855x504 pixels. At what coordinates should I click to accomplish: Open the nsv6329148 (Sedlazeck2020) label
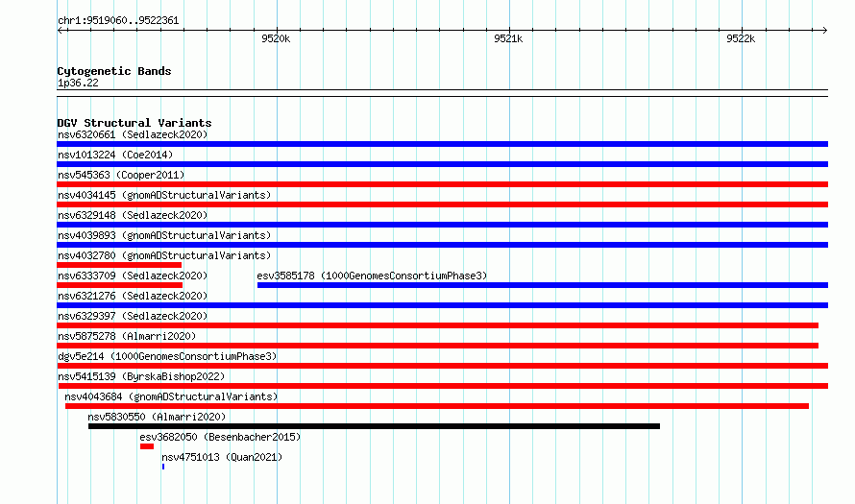point(133,215)
